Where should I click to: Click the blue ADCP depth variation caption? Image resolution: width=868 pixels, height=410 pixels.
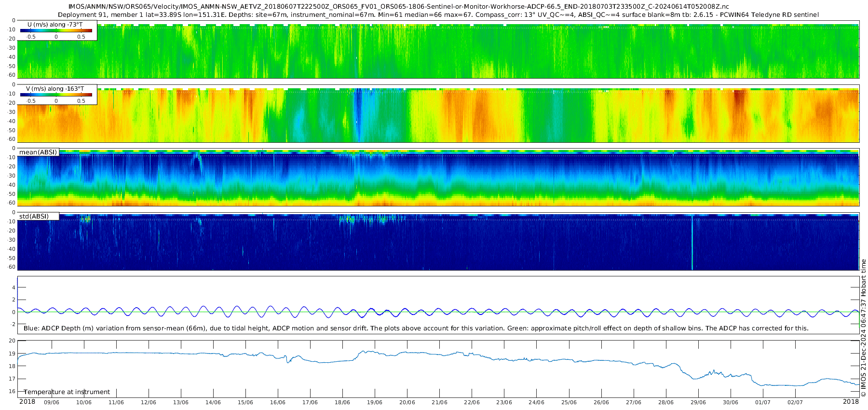pos(416,328)
